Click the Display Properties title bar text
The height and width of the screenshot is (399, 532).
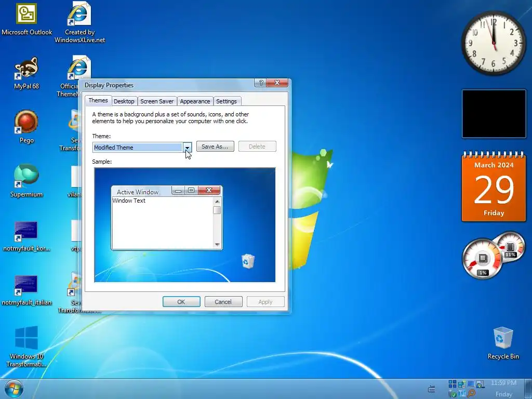pyautogui.click(x=109, y=85)
